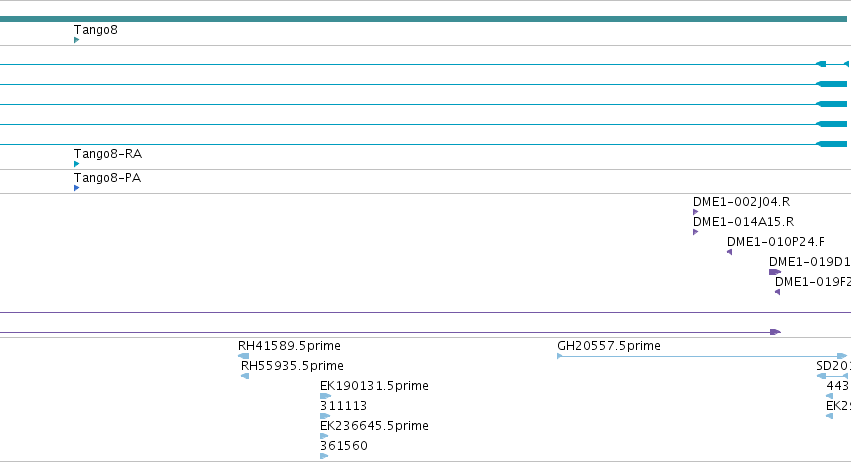Image resolution: width=851 pixels, height=462 pixels.
Task: Select the DME1-014A15.R arrow glyph
Action: click(x=696, y=232)
